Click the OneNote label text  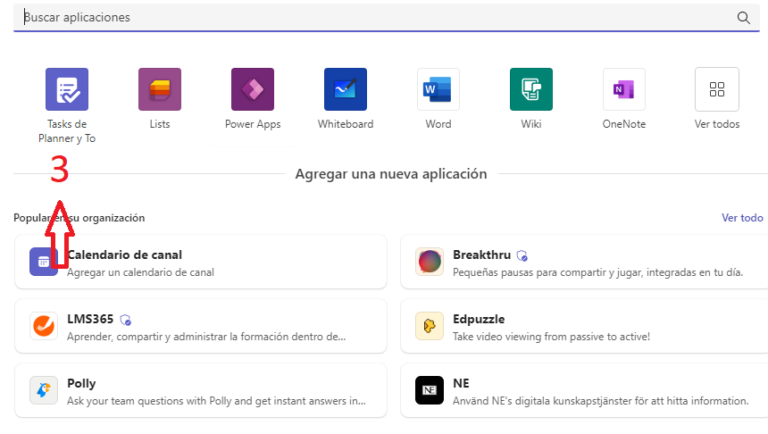pos(624,124)
